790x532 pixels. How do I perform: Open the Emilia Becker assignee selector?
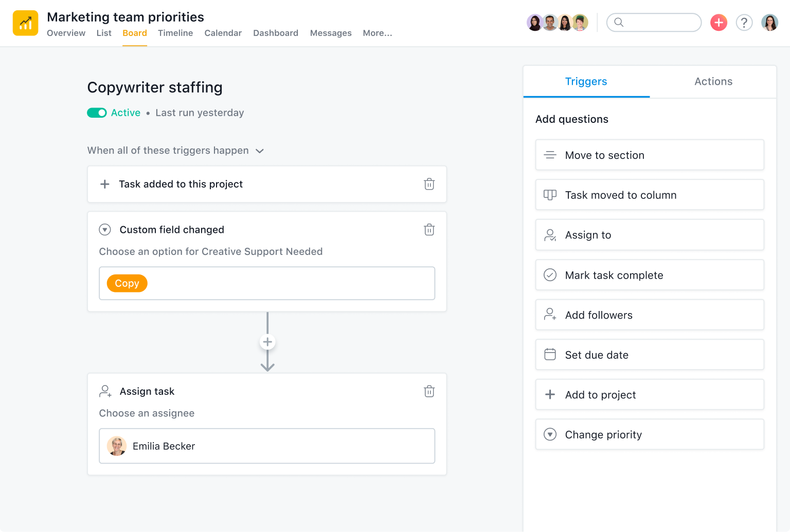point(266,446)
